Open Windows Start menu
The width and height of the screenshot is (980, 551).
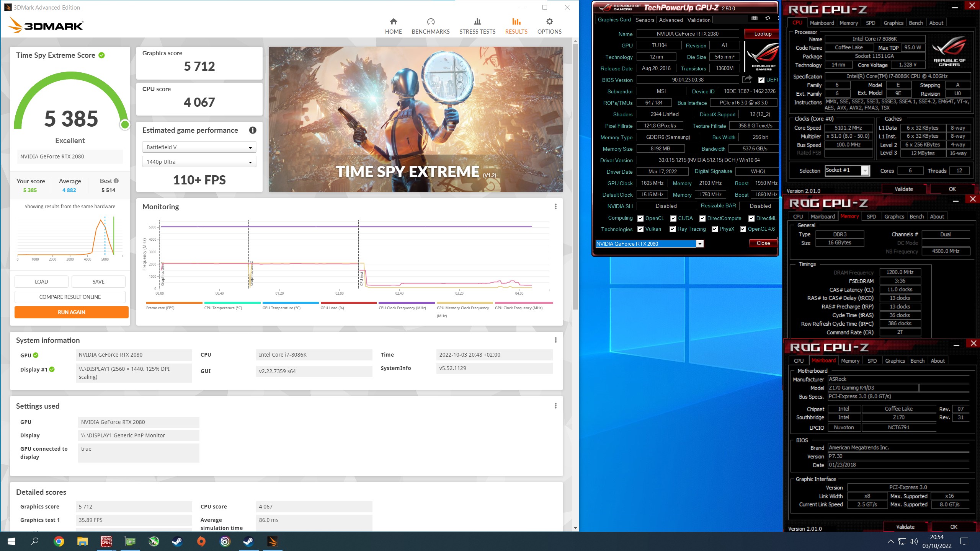[x=11, y=541]
